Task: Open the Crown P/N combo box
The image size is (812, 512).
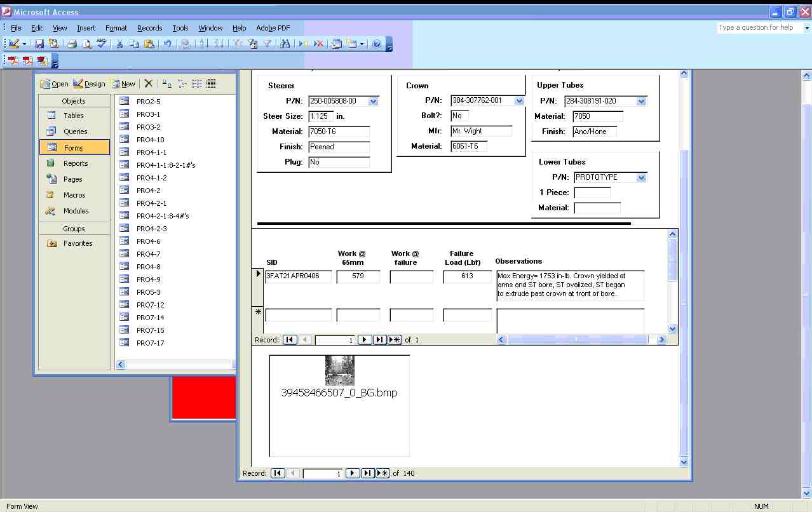Action: [x=519, y=101]
